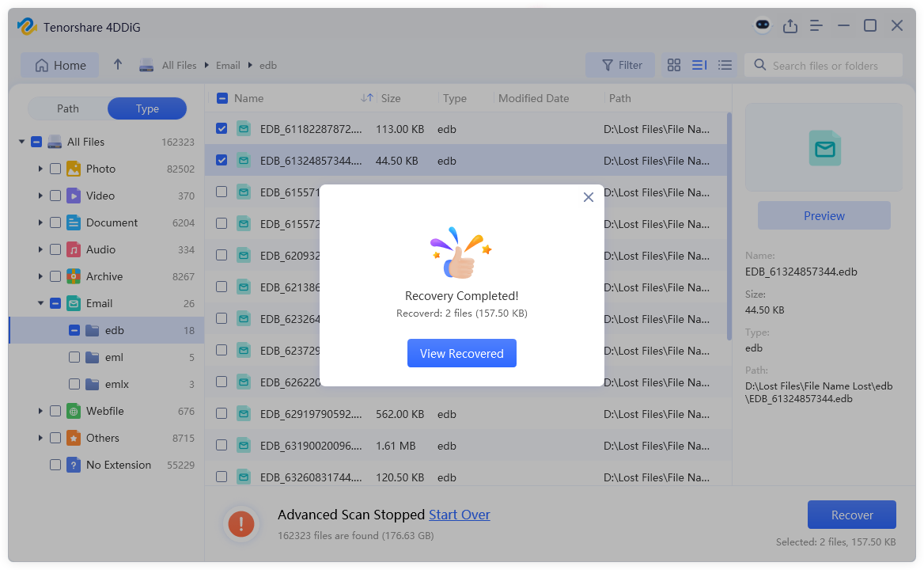This screenshot has width=924, height=570.
Task: Click the red warning icon in status bar
Action: 241,524
